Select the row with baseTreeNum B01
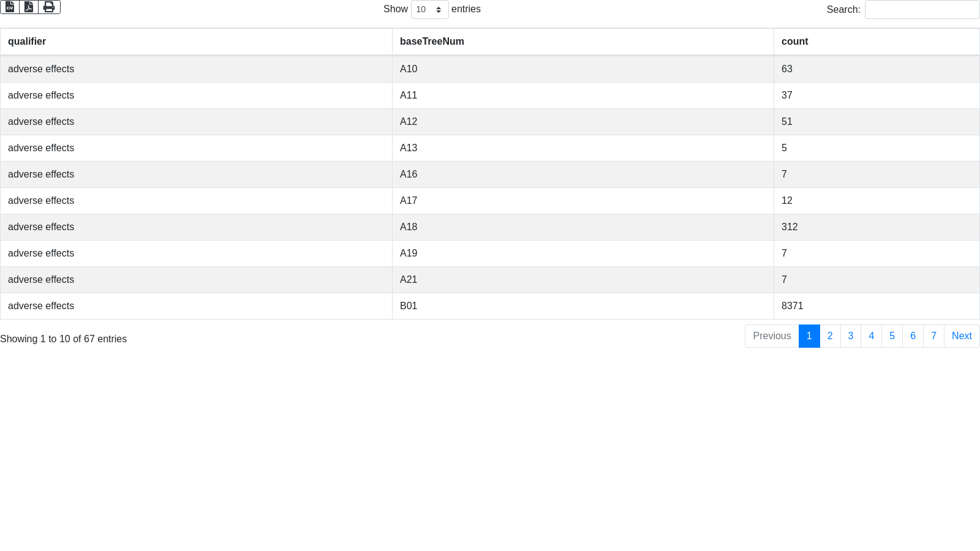 pyautogui.click(x=409, y=306)
